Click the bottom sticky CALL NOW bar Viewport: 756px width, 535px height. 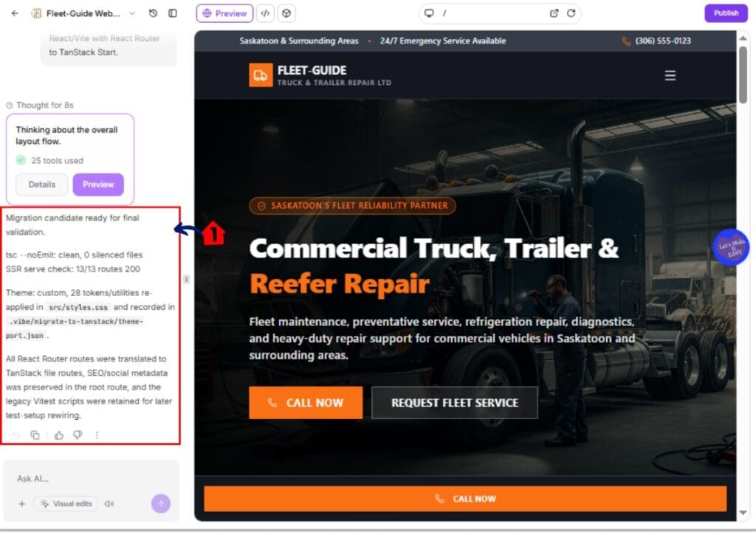[x=465, y=499]
